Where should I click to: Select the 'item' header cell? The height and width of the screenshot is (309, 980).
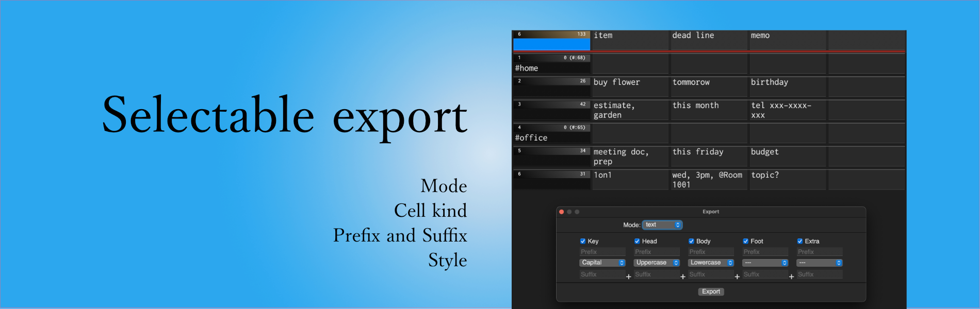[x=630, y=40]
